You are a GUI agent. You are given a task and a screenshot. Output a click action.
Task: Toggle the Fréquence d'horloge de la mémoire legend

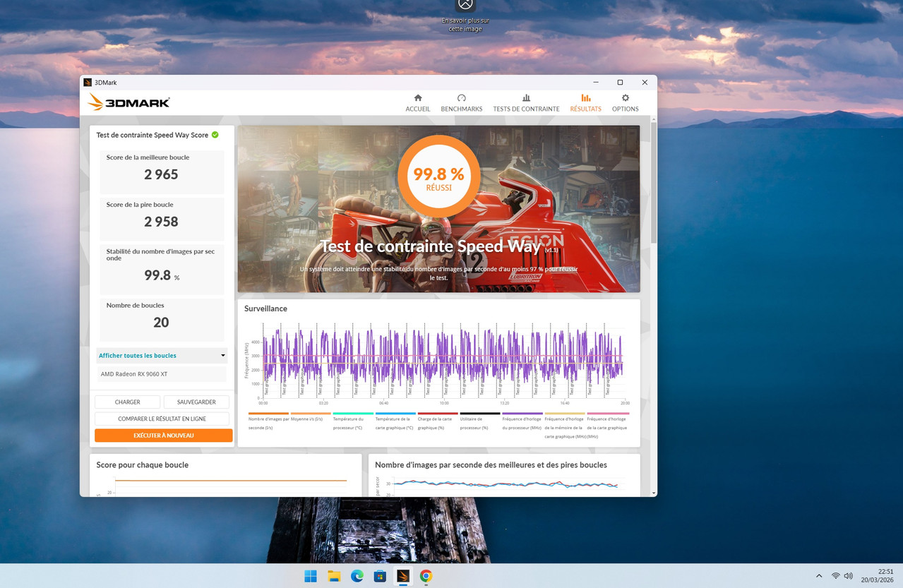565,426
